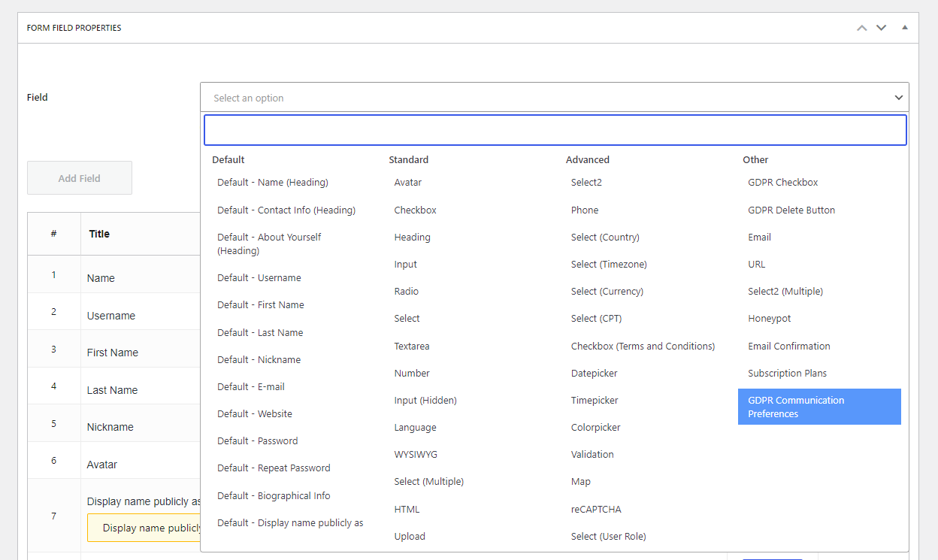Choose Email option under Other
The height and width of the screenshot is (560, 938).
(x=760, y=238)
